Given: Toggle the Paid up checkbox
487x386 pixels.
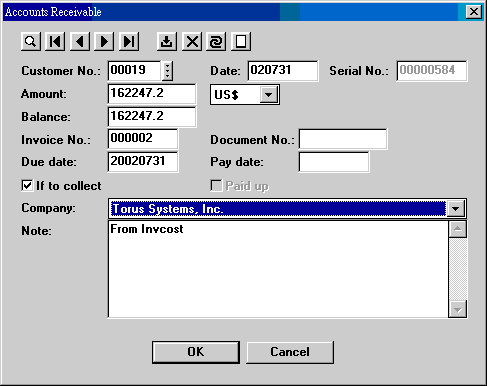Looking at the screenshot, I should [216, 186].
